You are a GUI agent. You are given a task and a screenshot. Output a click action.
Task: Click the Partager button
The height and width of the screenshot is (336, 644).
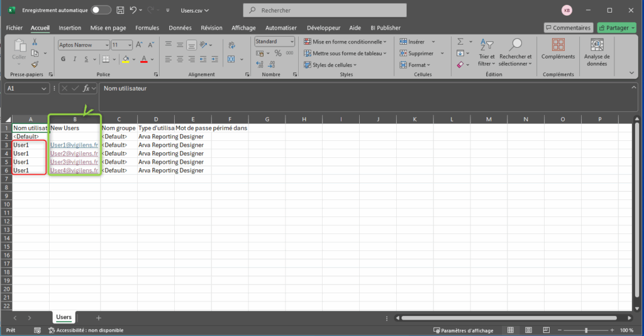(x=616, y=28)
